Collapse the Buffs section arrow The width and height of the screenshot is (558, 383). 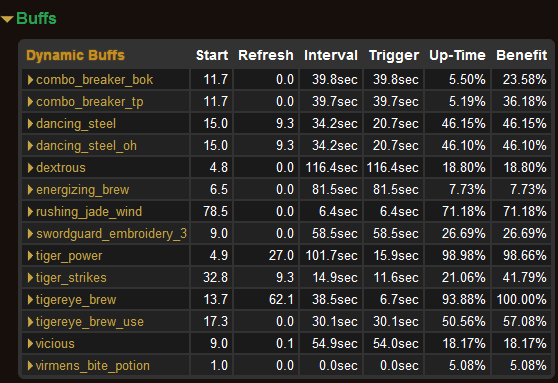(x=7, y=19)
